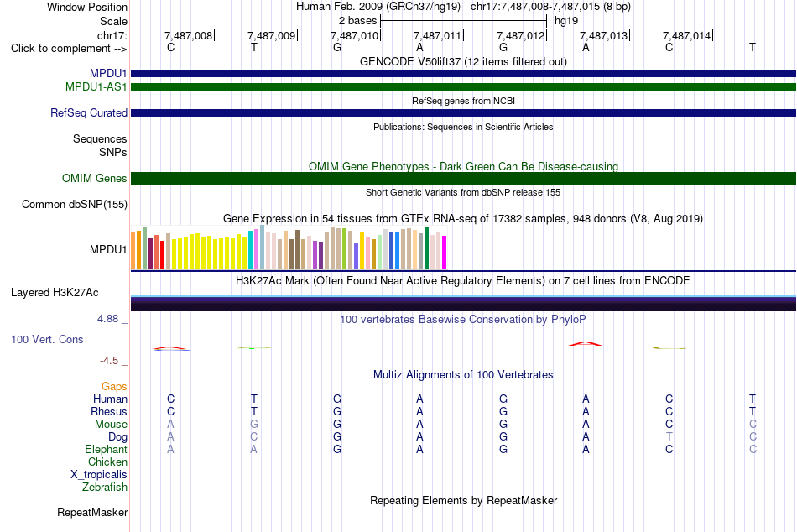Open OMIM Gene Phenotypes track title
797x532 pixels.
[x=463, y=166]
